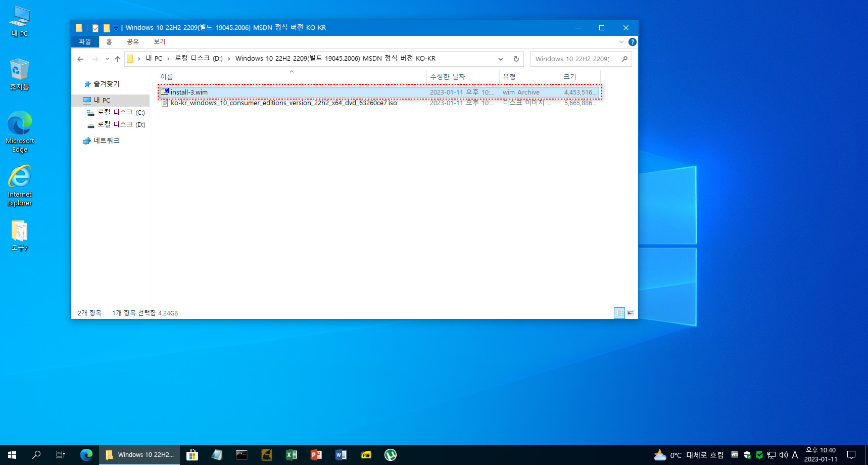
Task: Go up one folder level
Action: tap(118, 59)
